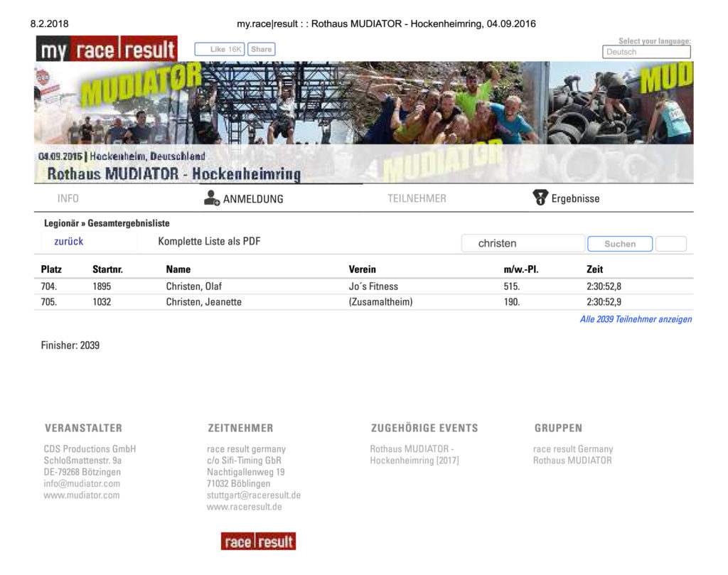Image resolution: width=728 pixels, height=575 pixels.
Task: Click the Rothaus MUDIATOR - Hockenheimring event title
Action: (x=174, y=174)
